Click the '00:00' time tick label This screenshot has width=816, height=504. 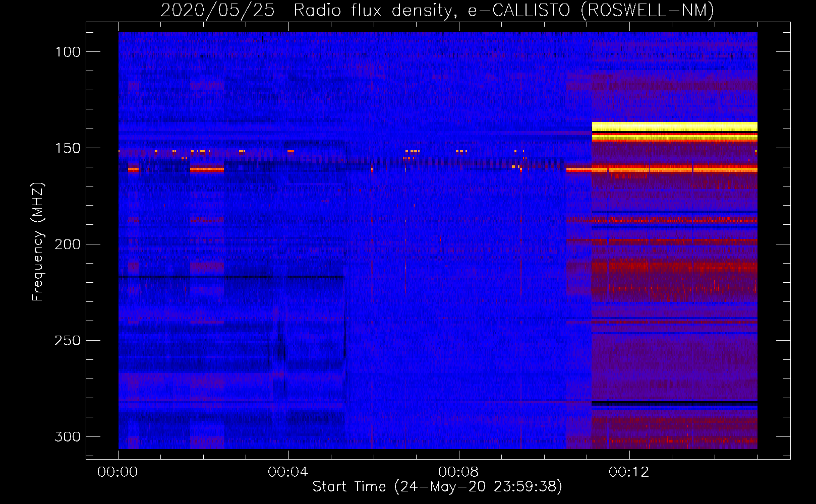pos(118,472)
